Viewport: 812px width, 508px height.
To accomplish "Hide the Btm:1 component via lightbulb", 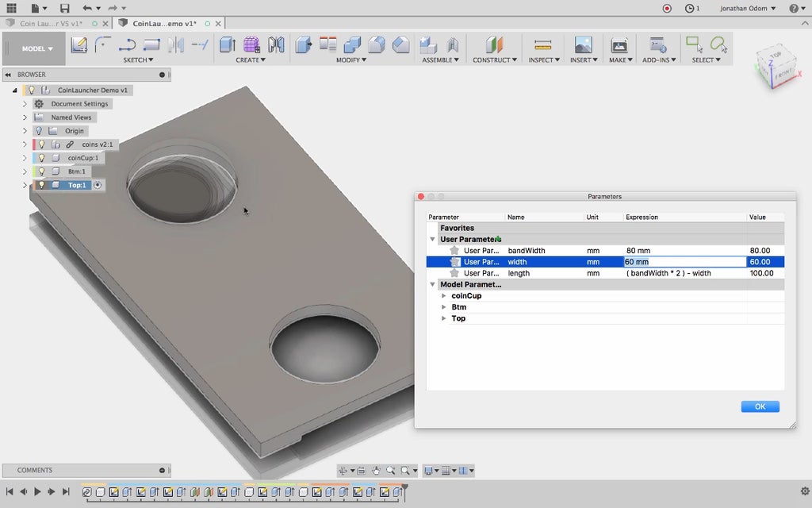I will click(x=41, y=171).
